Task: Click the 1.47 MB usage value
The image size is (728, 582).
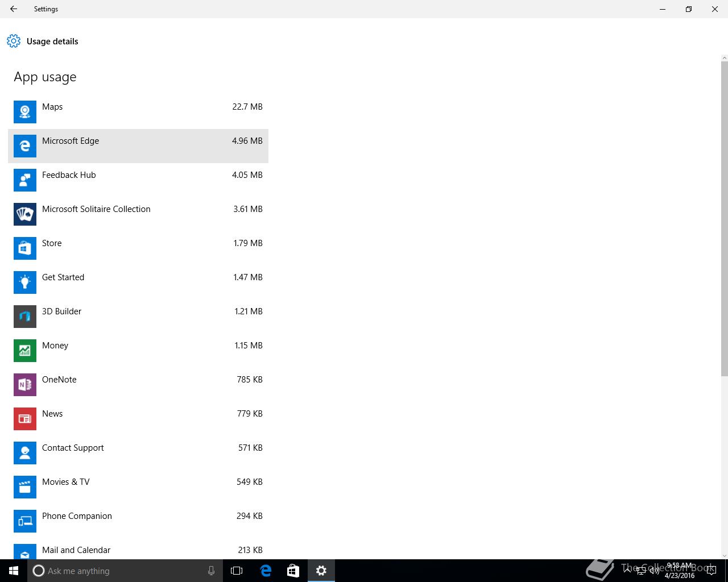Action: click(248, 277)
